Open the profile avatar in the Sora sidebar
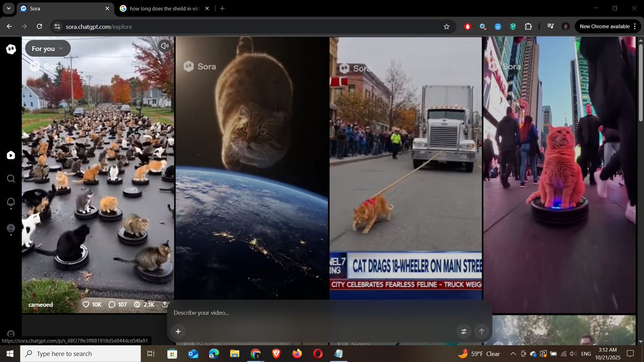 click(x=11, y=228)
